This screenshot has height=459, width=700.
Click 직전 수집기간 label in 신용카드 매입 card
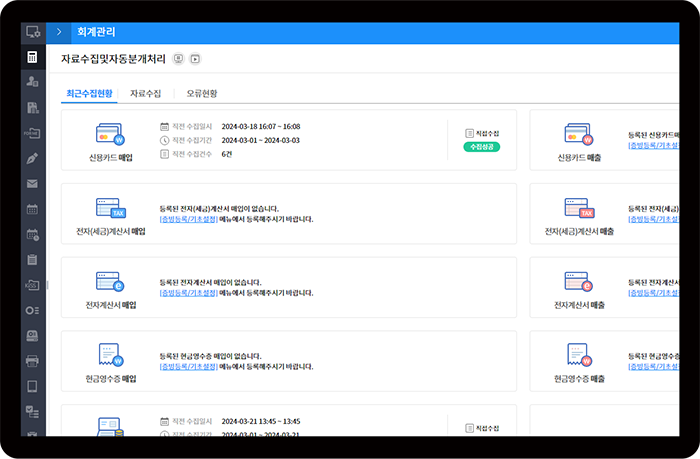point(192,140)
